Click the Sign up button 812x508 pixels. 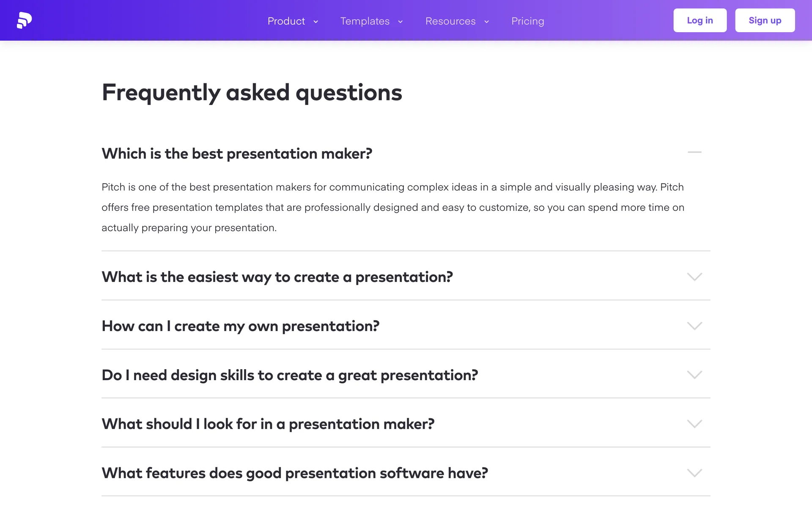pyautogui.click(x=765, y=20)
